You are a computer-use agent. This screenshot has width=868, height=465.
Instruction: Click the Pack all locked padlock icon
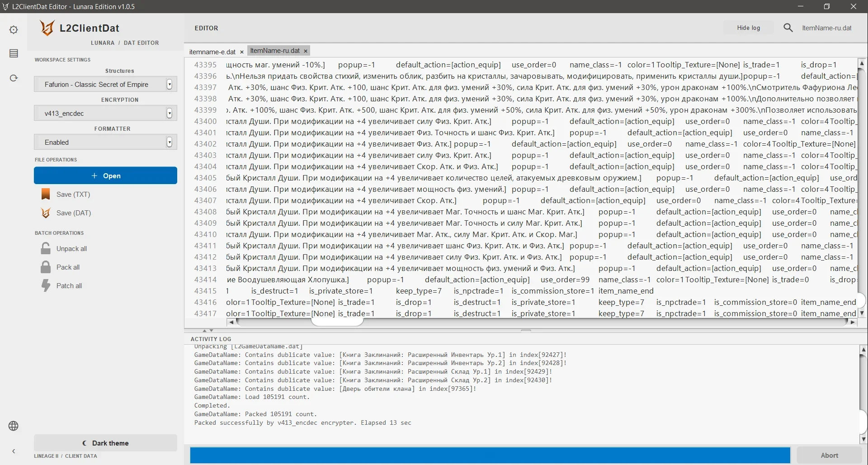tap(46, 267)
